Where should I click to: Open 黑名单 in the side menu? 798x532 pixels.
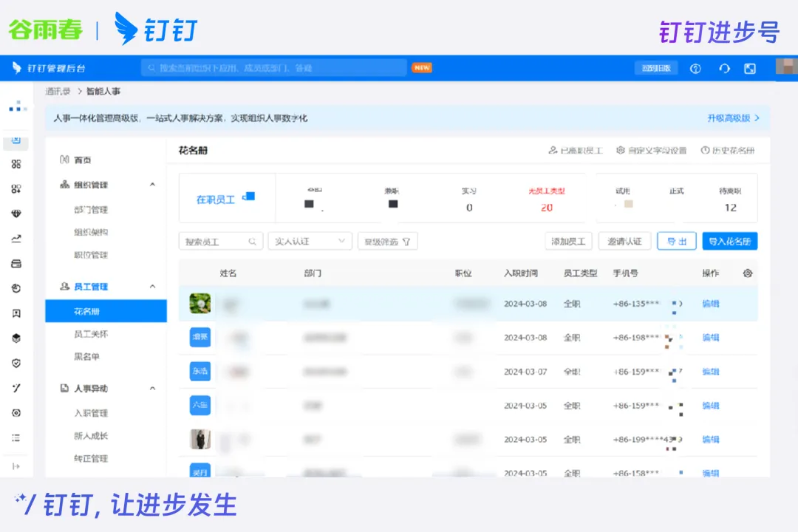86,357
